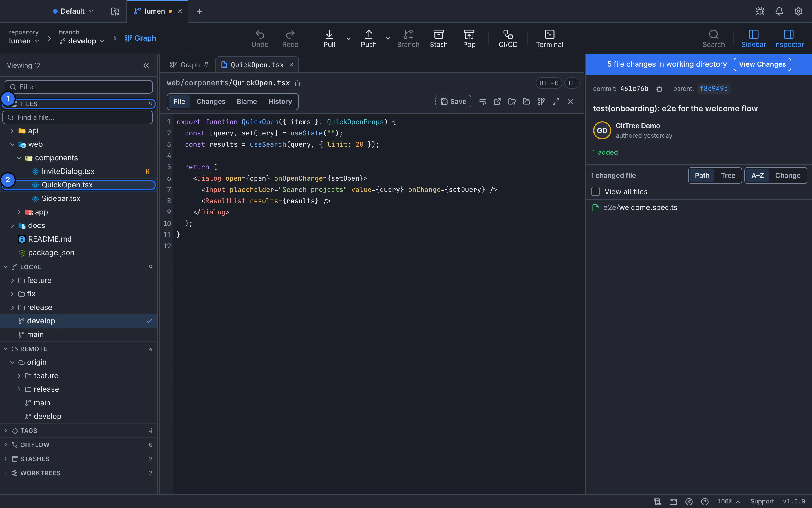The height and width of the screenshot is (508, 812).
Task: Open the develop branch dropdown
Action: (82, 41)
